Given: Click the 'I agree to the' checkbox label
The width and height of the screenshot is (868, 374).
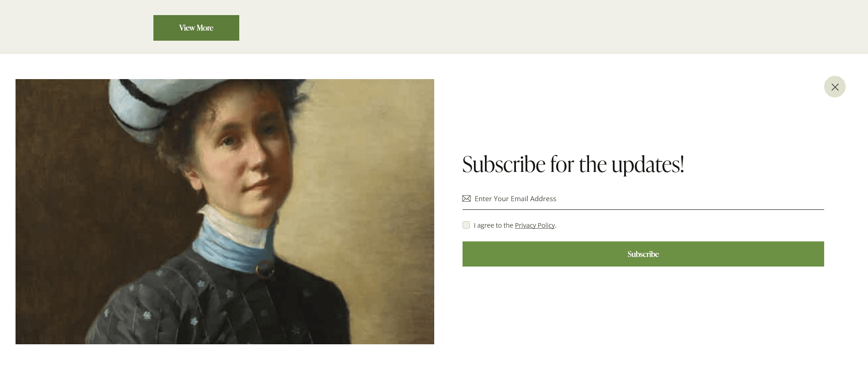Looking at the screenshot, I should click(494, 225).
